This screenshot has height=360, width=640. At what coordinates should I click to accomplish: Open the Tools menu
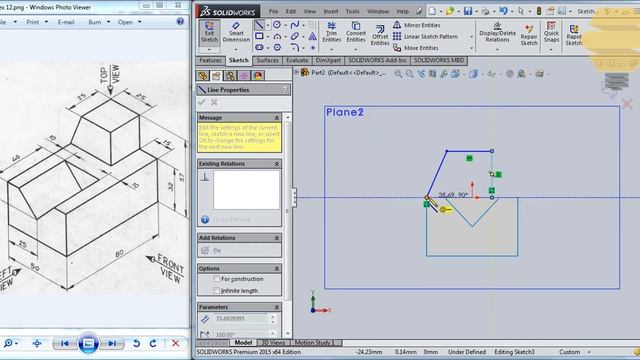(353, 11)
